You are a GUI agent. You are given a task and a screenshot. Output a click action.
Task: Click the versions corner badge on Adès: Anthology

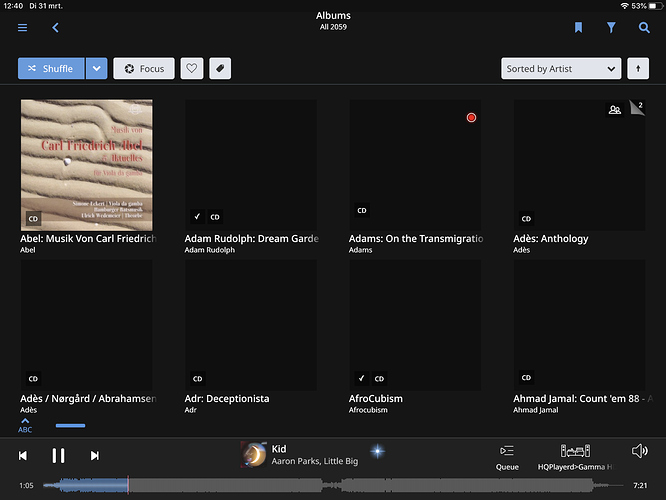click(x=637, y=107)
